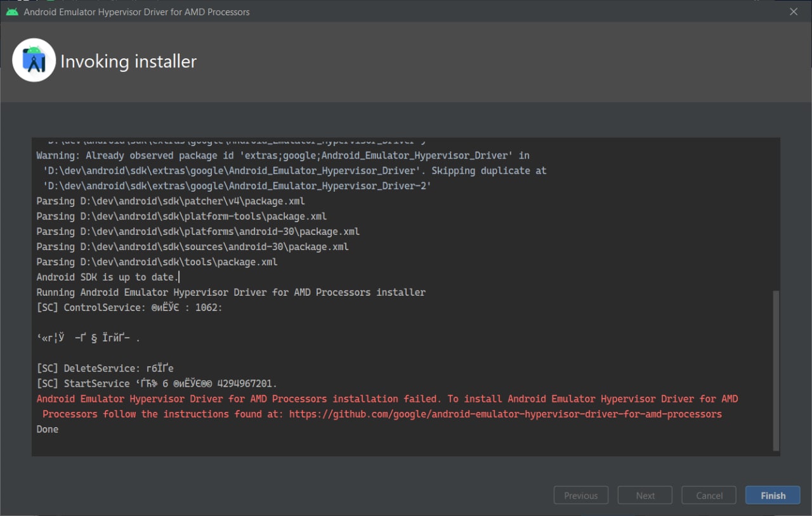Click '[SC] DeleteService' log line

(105, 368)
